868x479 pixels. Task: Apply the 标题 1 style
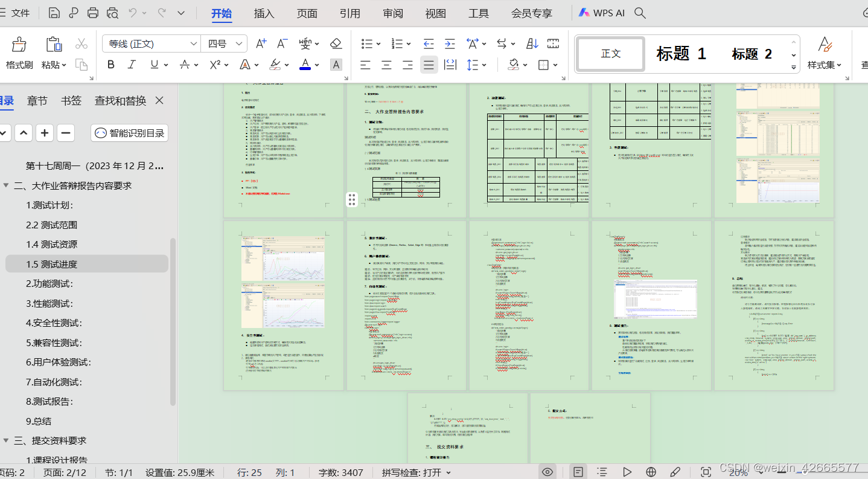tap(681, 54)
